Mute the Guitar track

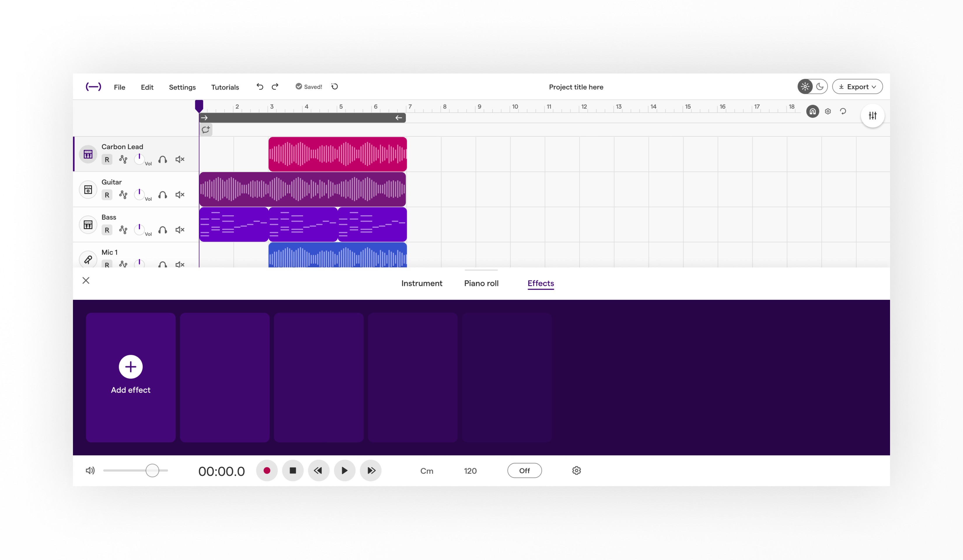click(x=180, y=195)
